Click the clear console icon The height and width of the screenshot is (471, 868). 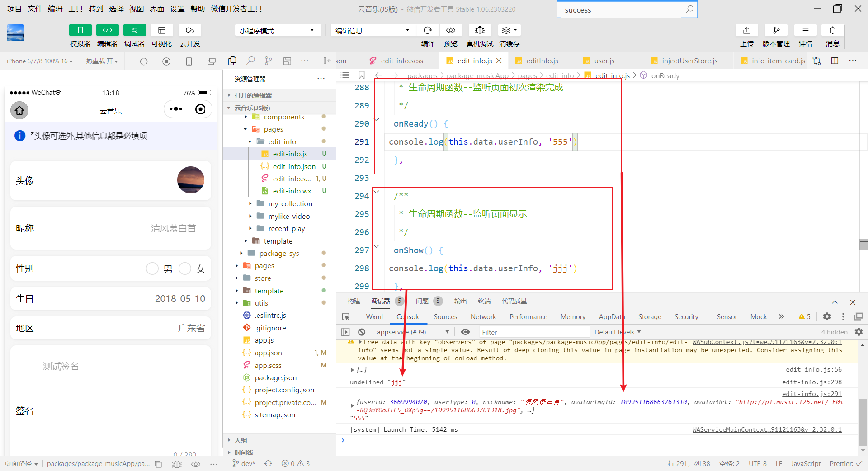(x=362, y=332)
